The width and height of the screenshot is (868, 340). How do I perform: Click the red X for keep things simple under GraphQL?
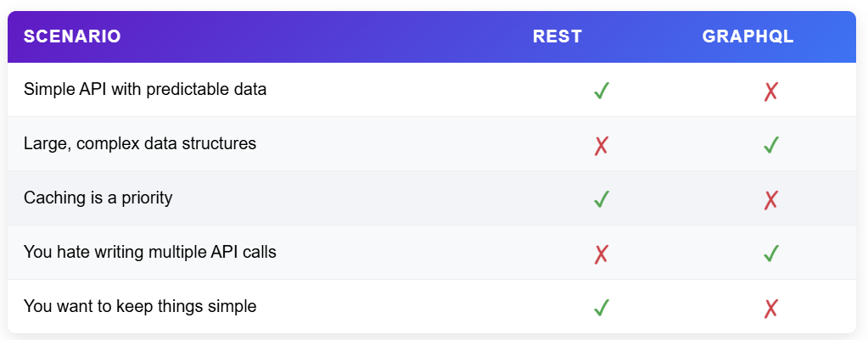tap(770, 308)
